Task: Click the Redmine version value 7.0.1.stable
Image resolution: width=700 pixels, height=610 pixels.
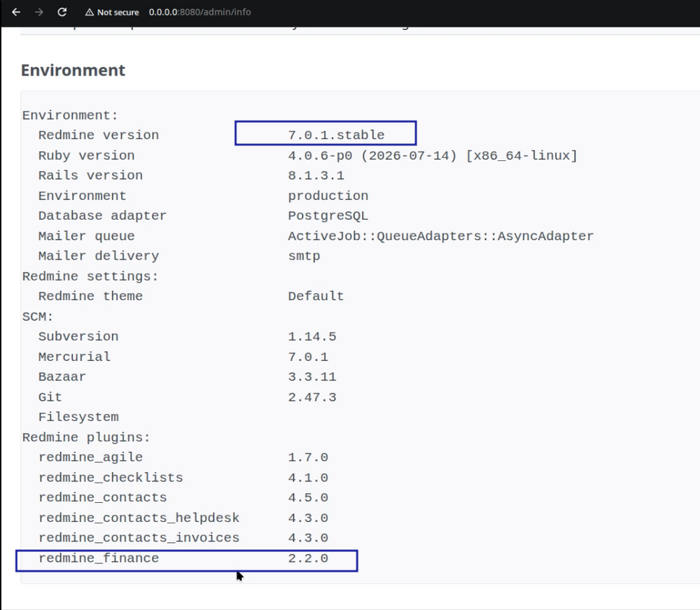Action: click(x=336, y=135)
